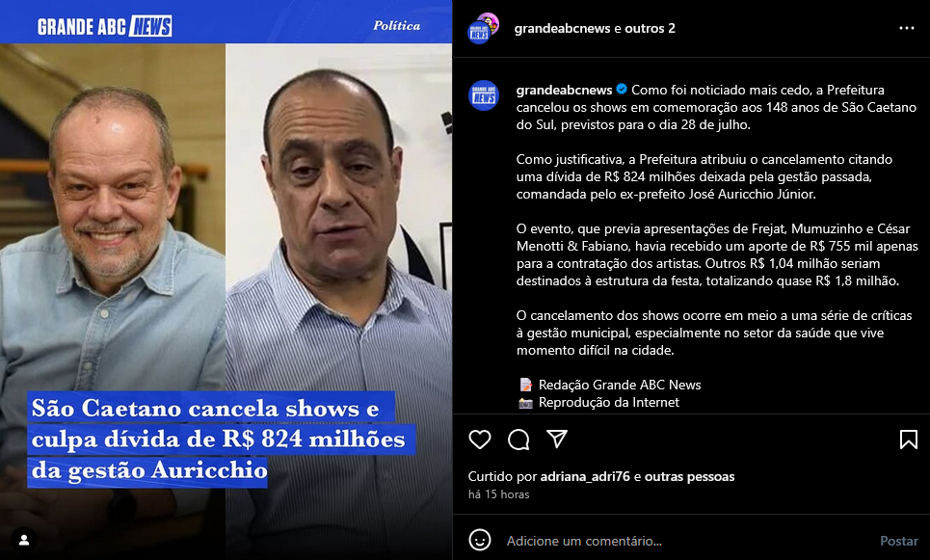Open comments via the speech bubble icon
This screenshot has height=560, width=930.
[x=518, y=440]
